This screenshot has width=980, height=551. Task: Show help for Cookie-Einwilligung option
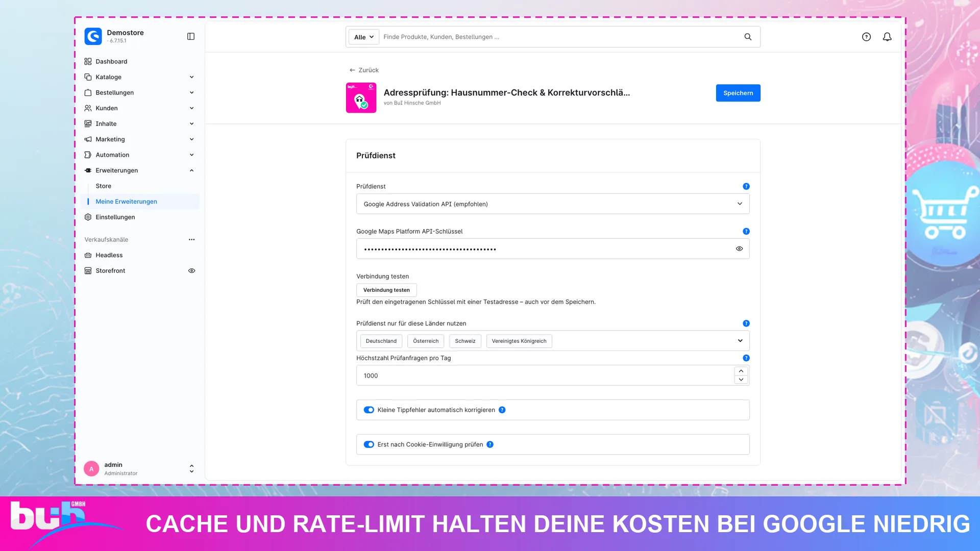click(x=490, y=444)
